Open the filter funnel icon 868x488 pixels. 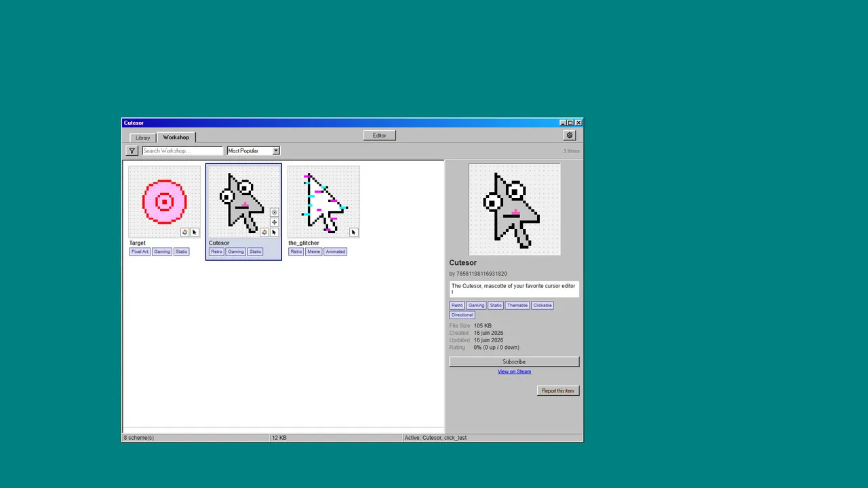132,150
